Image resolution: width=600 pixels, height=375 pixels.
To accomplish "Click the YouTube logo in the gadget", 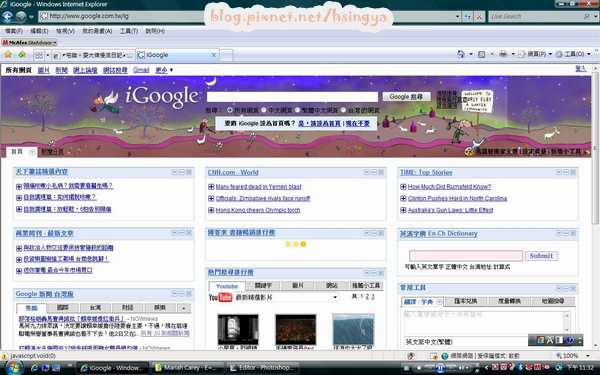I will [x=220, y=297].
